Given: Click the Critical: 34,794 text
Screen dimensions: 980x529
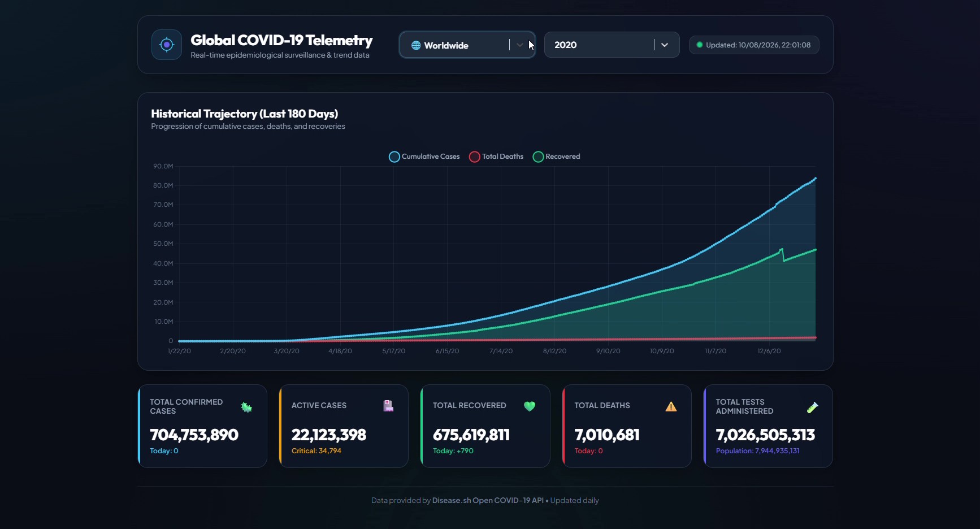Looking at the screenshot, I should 316,451.
